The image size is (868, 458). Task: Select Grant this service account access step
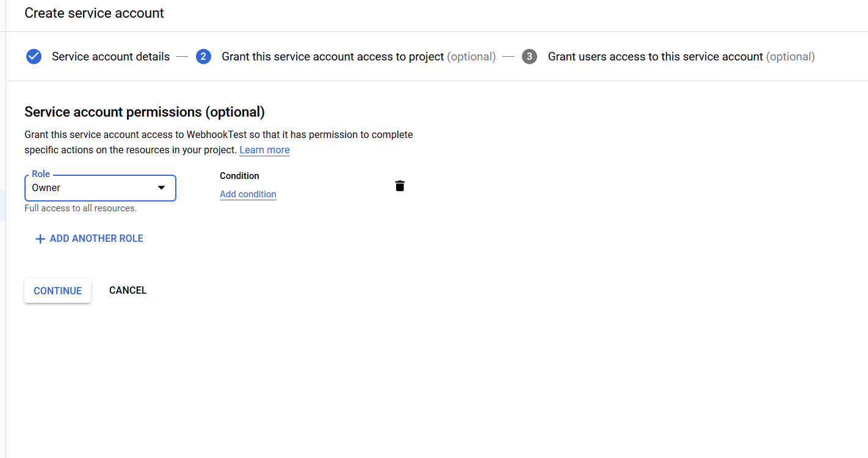(x=333, y=57)
